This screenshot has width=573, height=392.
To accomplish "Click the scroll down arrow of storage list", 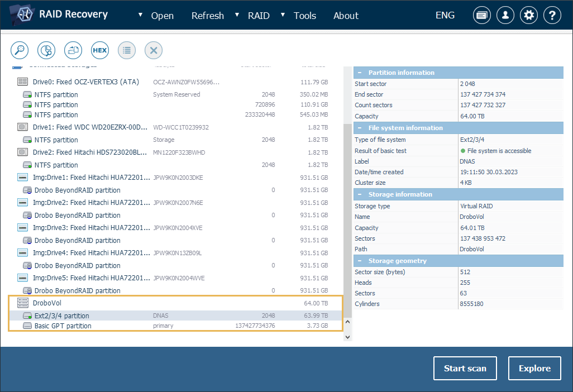I will pos(347,337).
